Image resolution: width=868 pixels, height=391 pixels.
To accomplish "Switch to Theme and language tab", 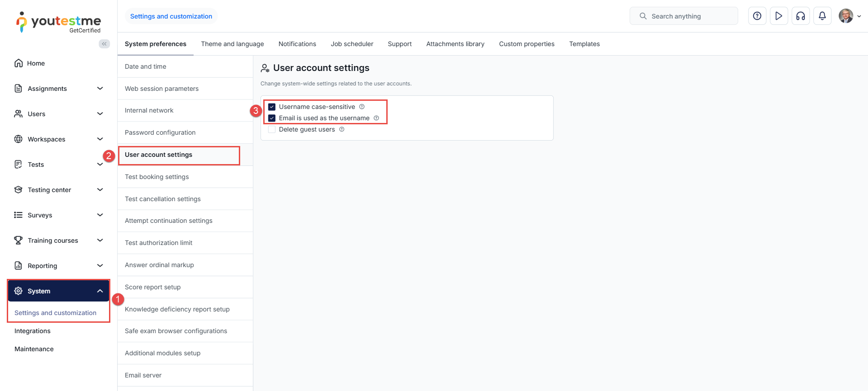I will point(232,44).
